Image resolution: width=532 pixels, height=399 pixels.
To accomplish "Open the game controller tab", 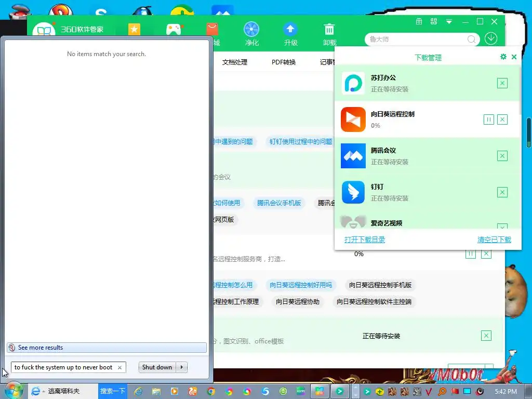I will coord(174,30).
